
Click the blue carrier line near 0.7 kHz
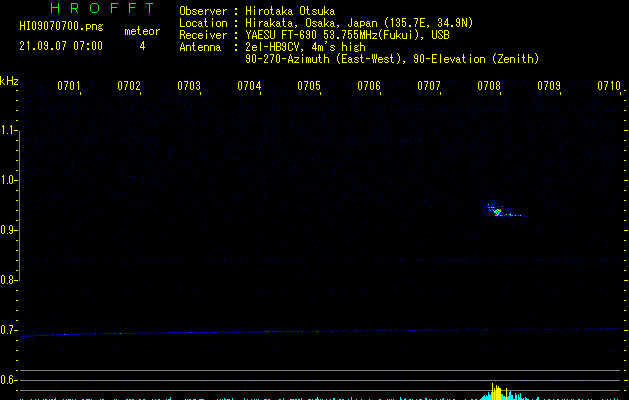tap(321, 332)
